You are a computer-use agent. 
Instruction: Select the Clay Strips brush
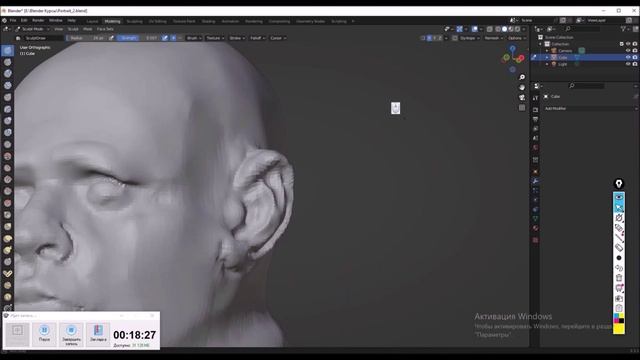pos(7,85)
